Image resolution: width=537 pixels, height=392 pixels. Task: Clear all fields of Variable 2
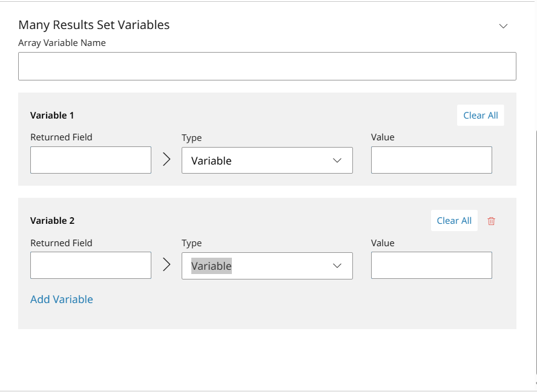[x=454, y=221]
